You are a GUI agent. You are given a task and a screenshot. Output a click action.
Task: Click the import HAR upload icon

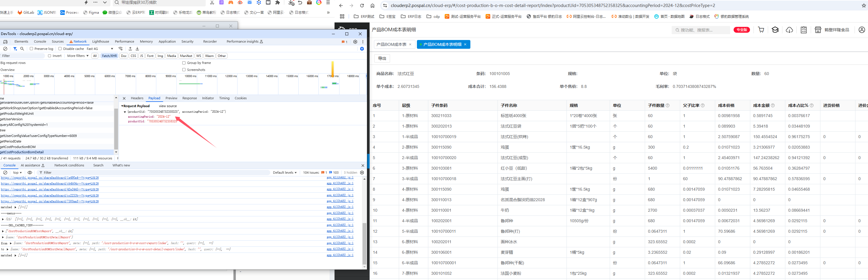point(130,49)
